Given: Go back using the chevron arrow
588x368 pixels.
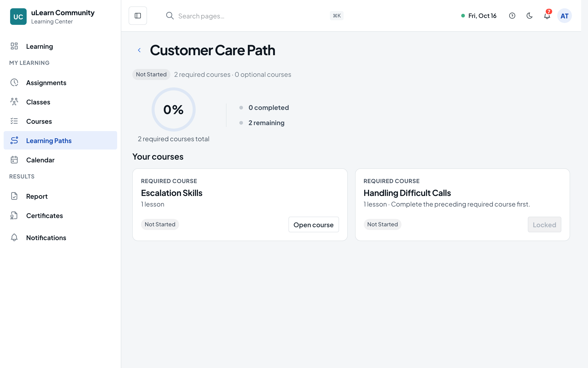Looking at the screenshot, I should [139, 50].
